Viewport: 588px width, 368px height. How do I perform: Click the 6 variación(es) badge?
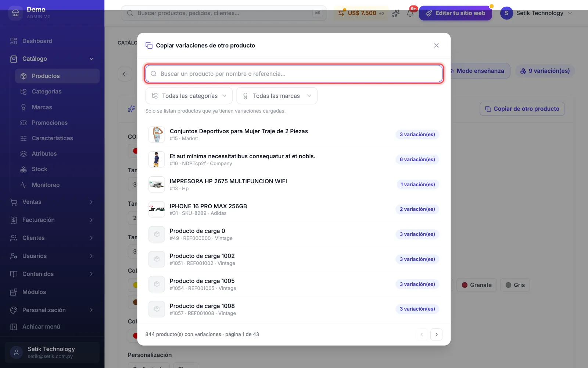(417, 159)
